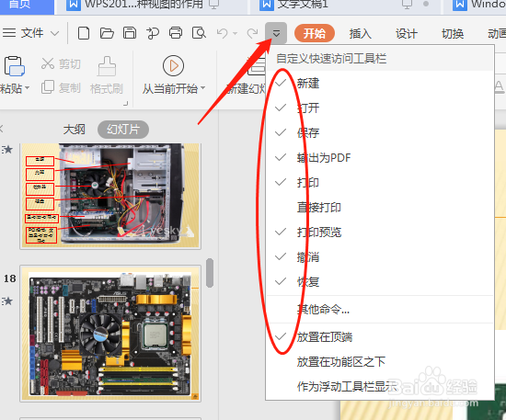Viewport: 506px width, 420px height.
Task: Open the 文件 menu
Action: 31,33
